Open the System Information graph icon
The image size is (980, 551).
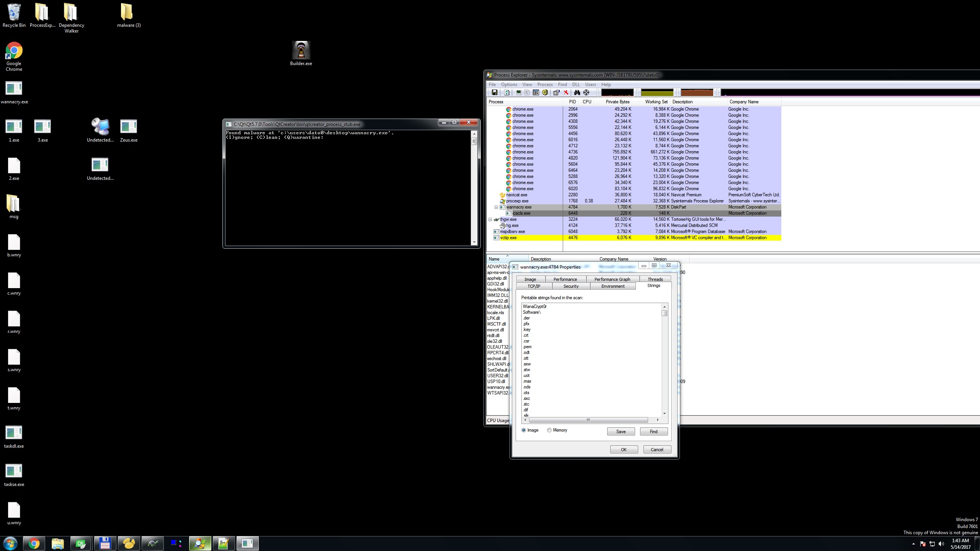[x=519, y=93]
